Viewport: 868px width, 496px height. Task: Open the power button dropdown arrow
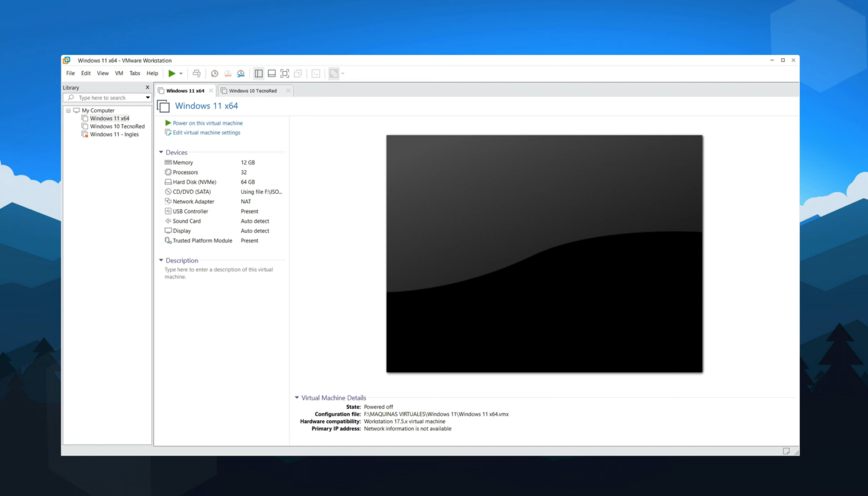pos(181,73)
